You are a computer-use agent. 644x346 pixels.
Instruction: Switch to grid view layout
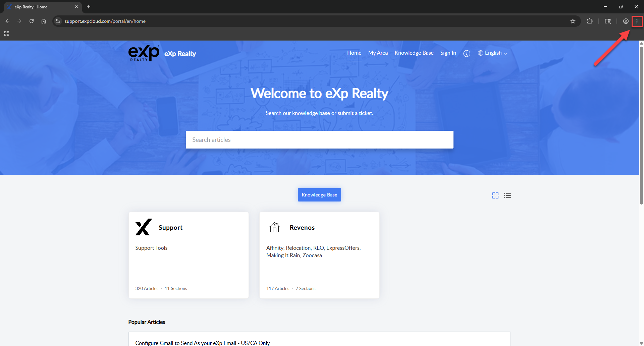[495, 195]
